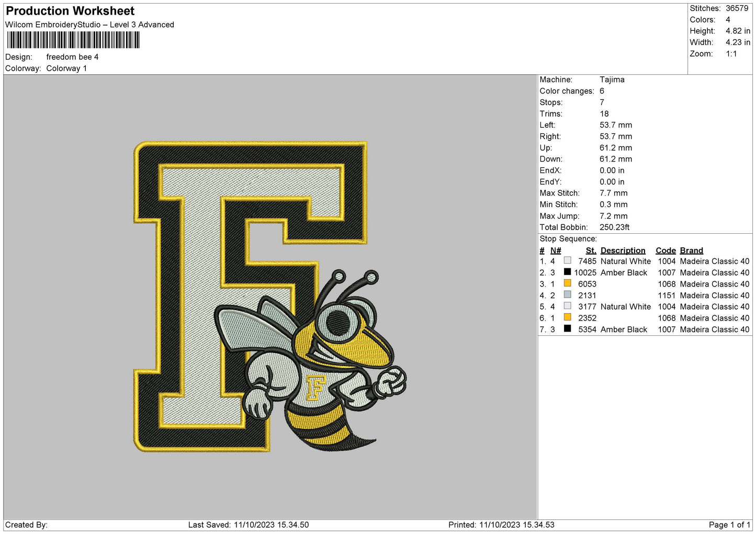Click the 'Page 1 of 1' footer text
The image size is (756, 534).
(729, 525)
